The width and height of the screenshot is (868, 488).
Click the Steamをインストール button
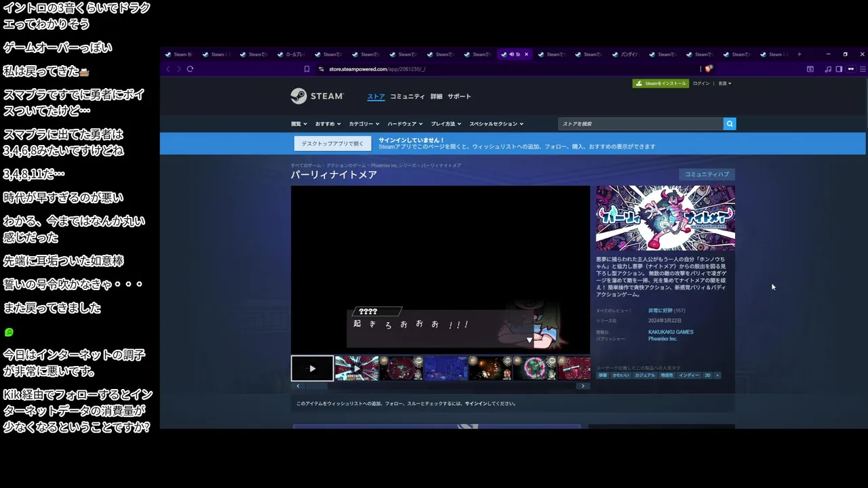click(x=660, y=83)
